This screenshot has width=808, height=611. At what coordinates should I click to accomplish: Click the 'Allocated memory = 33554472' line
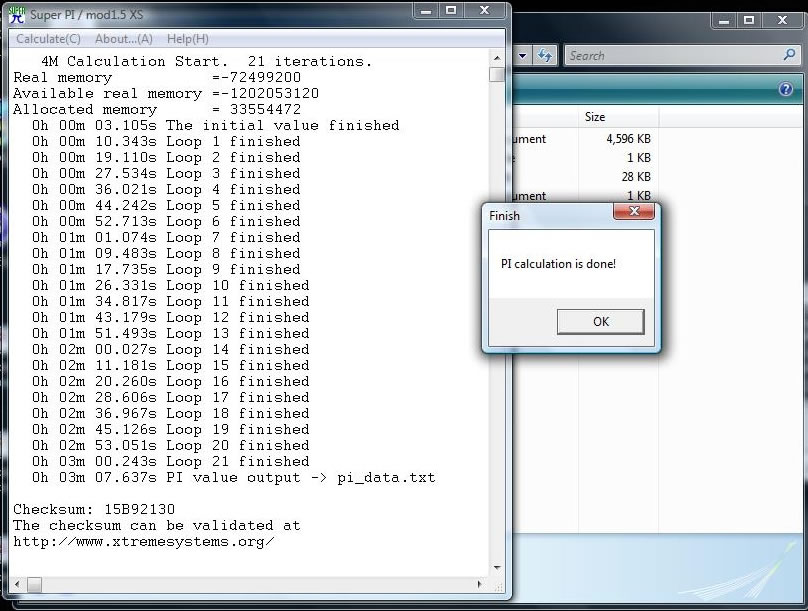157,109
